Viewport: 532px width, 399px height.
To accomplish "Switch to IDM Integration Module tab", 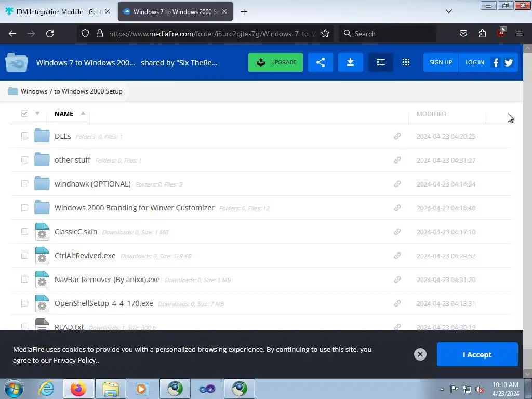I will tap(58, 11).
